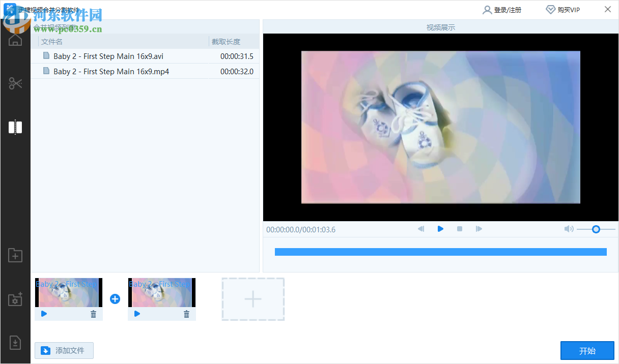The width and height of the screenshot is (619, 364).
Task: Open 登录/注册 login link
Action: pos(508,10)
